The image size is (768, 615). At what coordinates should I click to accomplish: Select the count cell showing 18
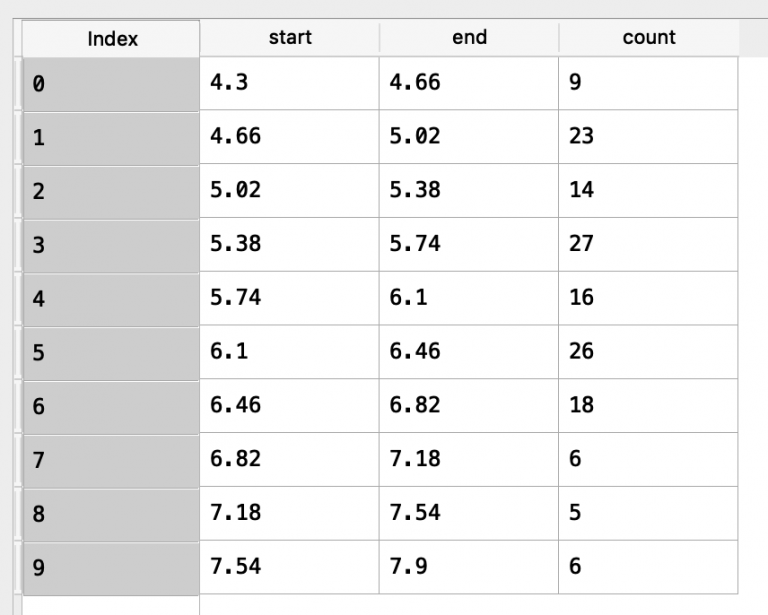pos(648,405)
